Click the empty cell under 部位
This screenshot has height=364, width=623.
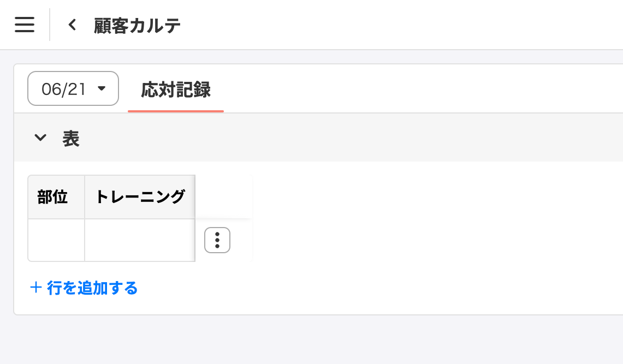click(56, 240)
